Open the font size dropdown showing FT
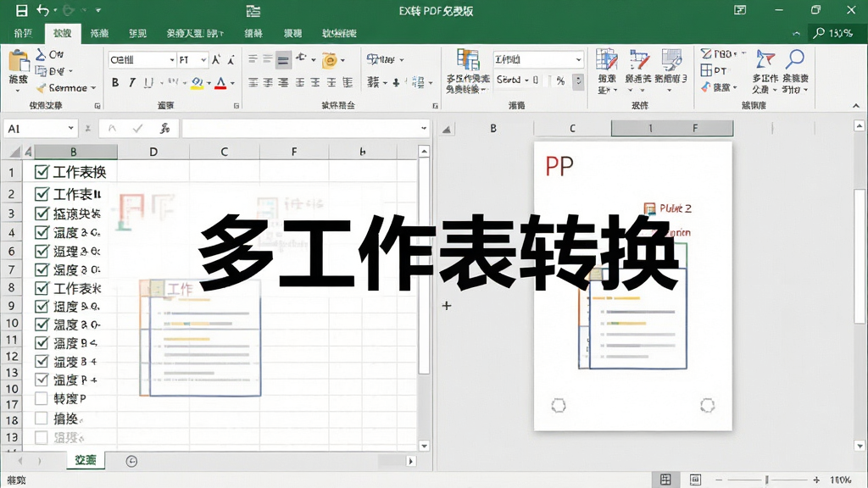This screenshot has width=868, height=488. [x=203, y=60]
